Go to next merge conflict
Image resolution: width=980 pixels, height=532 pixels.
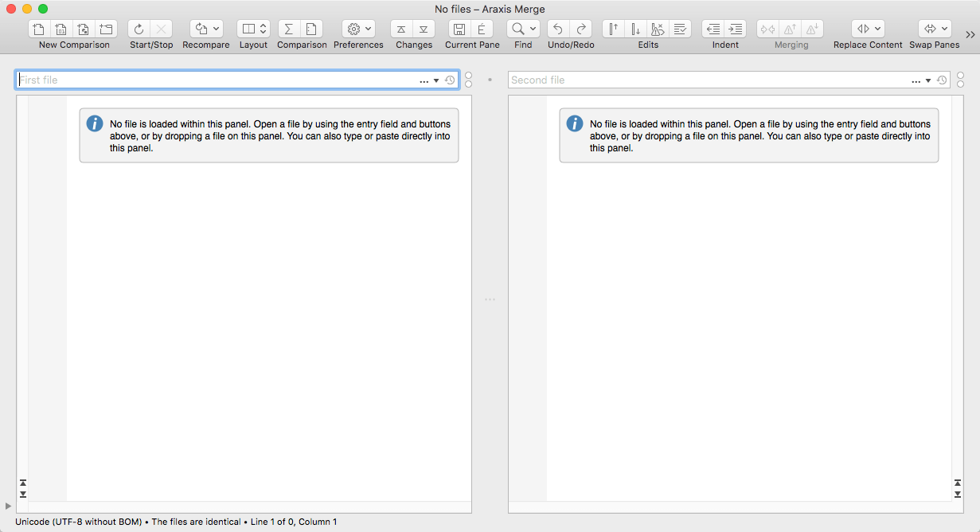pos(812,29)
